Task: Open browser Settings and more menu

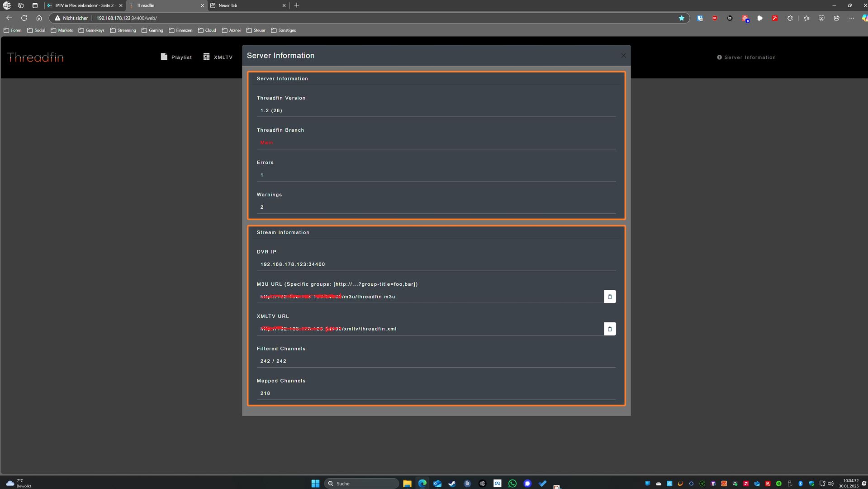Action: click(x=851, y=18)
